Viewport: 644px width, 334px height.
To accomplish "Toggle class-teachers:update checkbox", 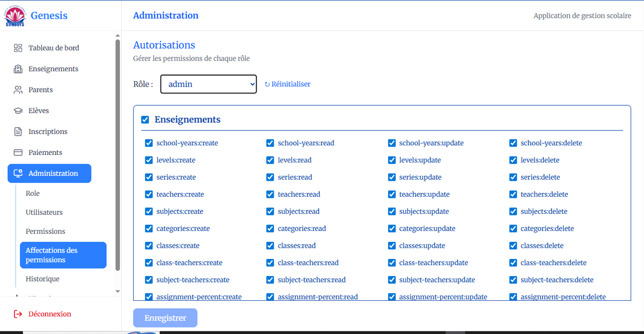I will coord(392,263).
